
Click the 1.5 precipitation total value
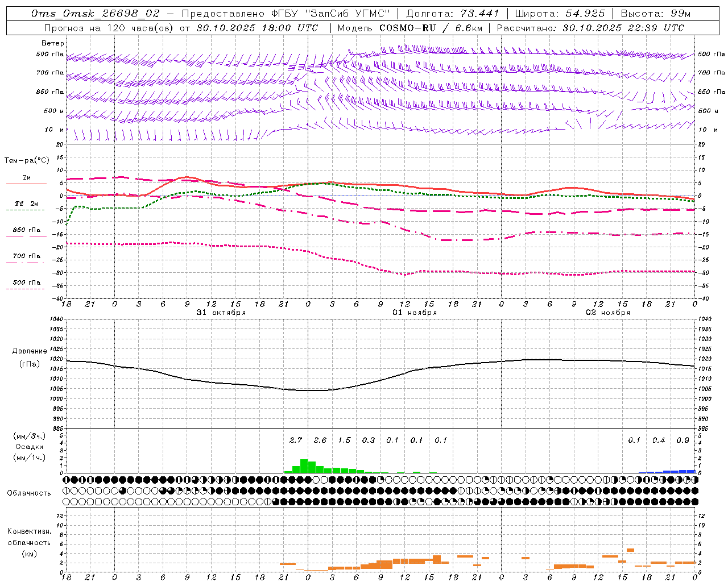tap(344, 440)
